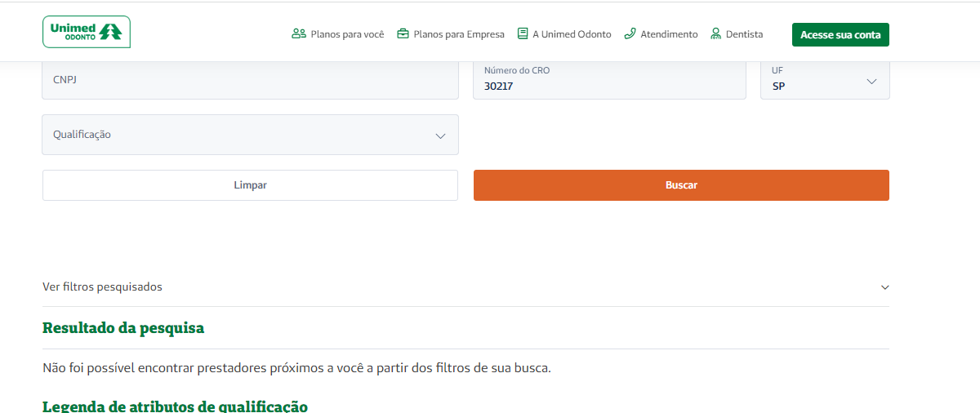This screenshot has height=413, width=980.
Task: Click the 'Não foi possível encontrar prestadores' message
Action: (296, 368)
